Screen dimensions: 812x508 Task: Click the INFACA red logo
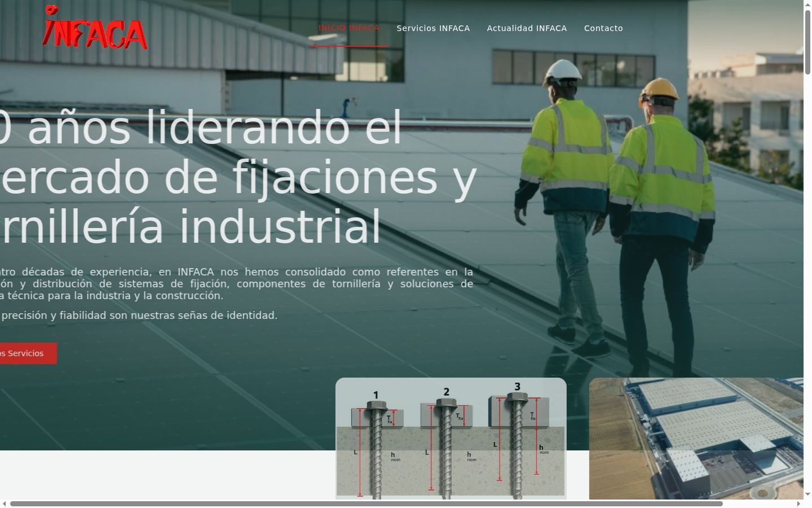[x=95, y=27]
